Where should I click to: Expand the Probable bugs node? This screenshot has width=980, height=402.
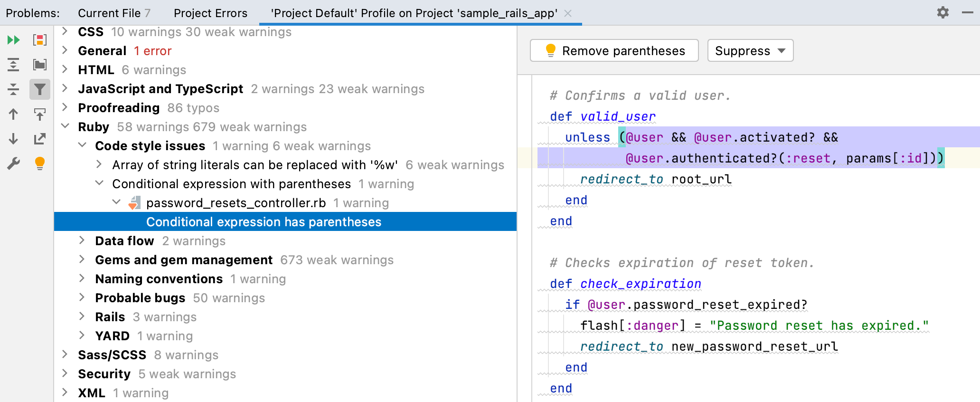82,297
